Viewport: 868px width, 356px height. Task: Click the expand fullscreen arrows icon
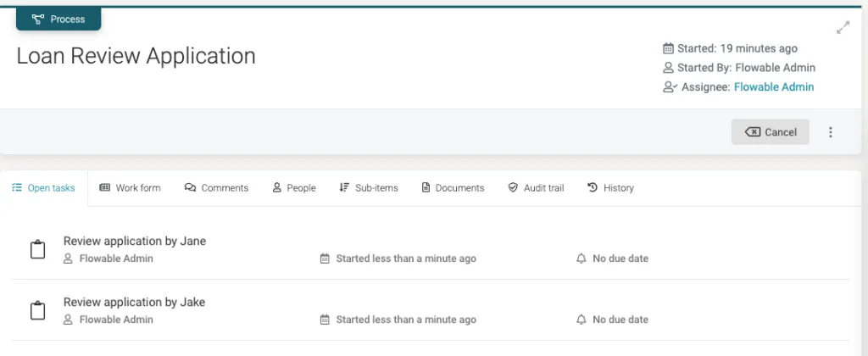[843, 28]
